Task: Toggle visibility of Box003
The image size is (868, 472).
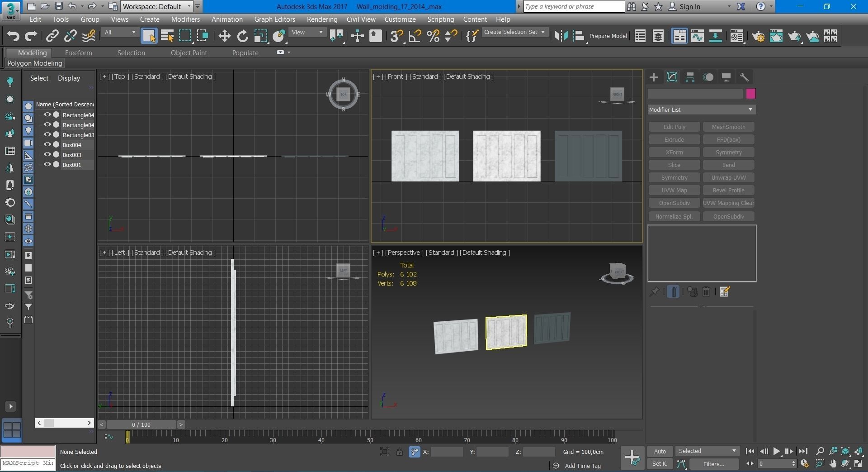Action: pos(47,155)
